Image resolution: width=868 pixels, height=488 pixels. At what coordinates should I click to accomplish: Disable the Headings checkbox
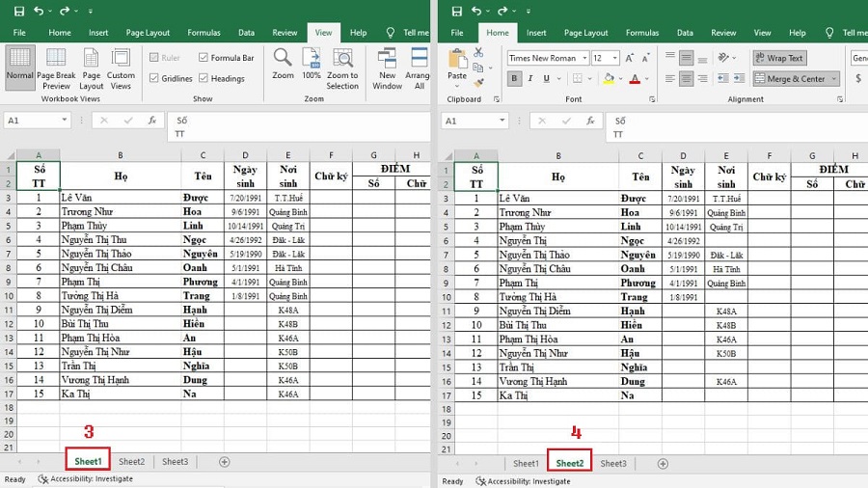click(x=203, y=79)
